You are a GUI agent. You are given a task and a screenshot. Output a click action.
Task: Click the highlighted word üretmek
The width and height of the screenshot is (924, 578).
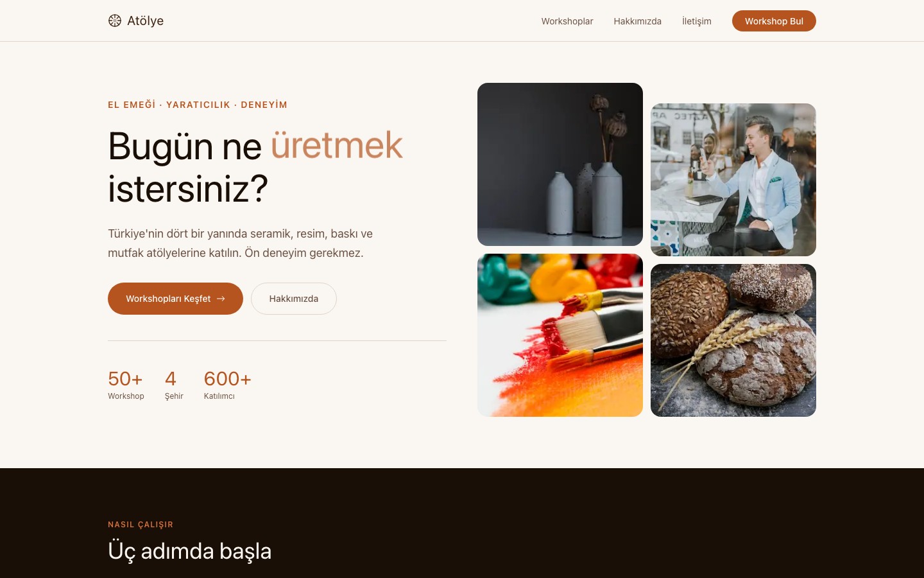pos(337,145)
